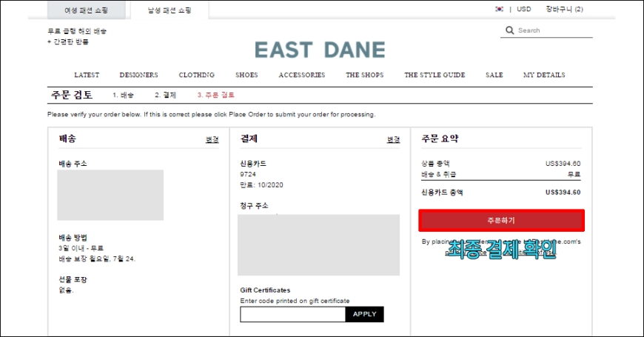Open the SHOES menu
The image size is (644, 337).
tap(246, 75)
